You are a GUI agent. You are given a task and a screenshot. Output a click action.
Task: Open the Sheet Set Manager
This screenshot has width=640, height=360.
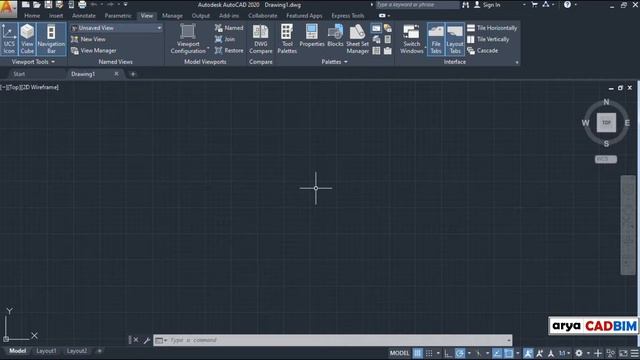point(357,39)
